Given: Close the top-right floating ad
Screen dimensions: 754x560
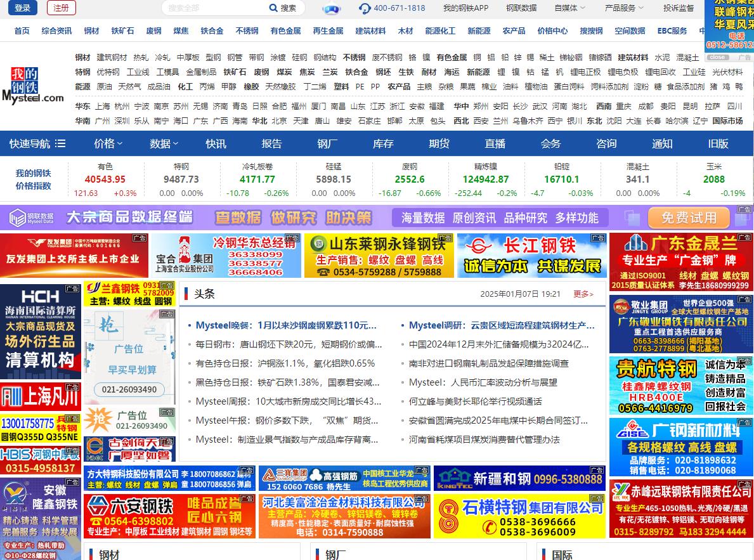Looking at the screenshot, I should point(717,57).
